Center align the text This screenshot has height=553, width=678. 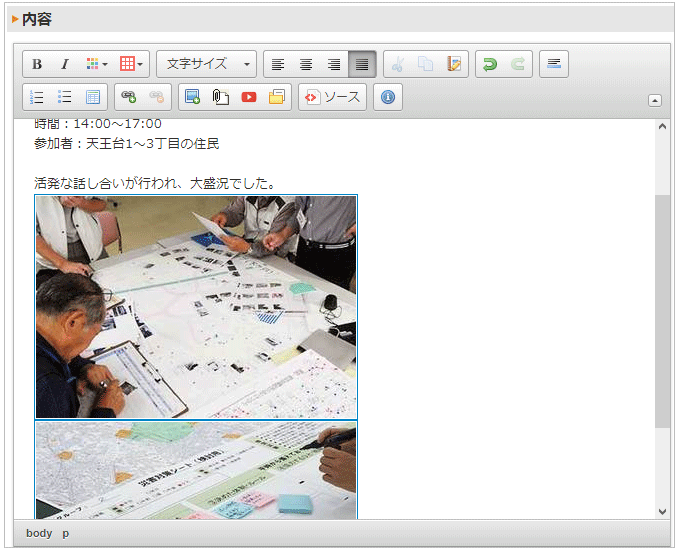(x=306, y=64)
